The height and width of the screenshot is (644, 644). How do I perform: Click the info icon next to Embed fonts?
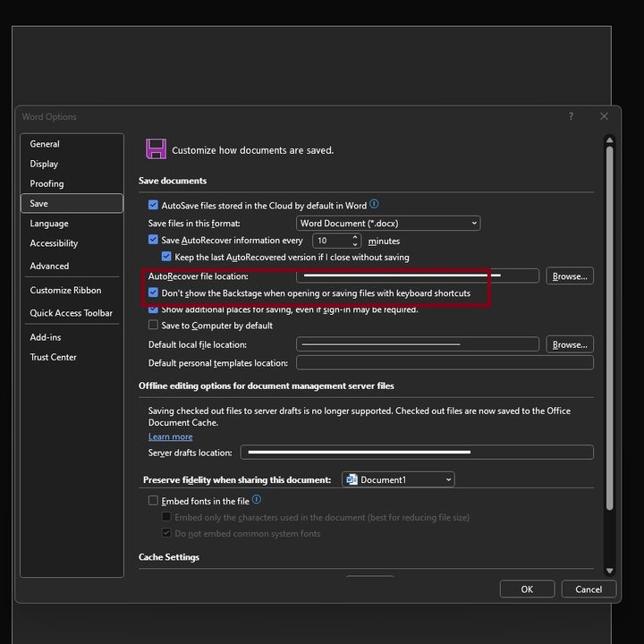[257, 499]
